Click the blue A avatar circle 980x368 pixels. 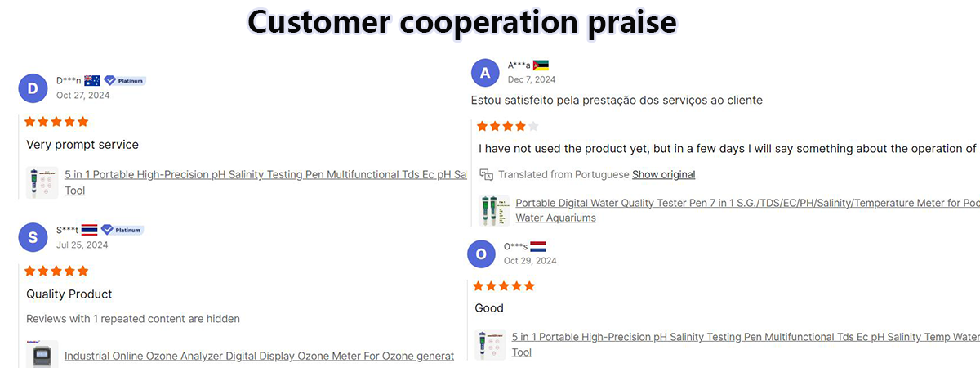coord(485,73)
